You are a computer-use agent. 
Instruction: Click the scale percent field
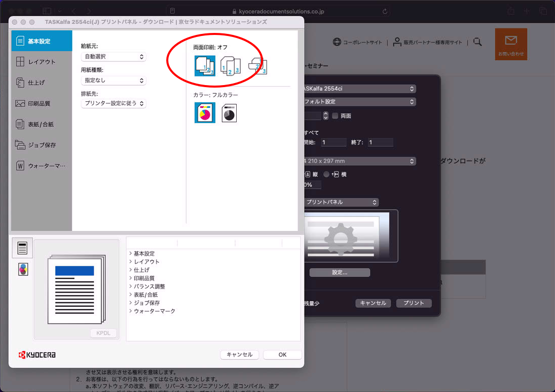[x=313, y=185]
